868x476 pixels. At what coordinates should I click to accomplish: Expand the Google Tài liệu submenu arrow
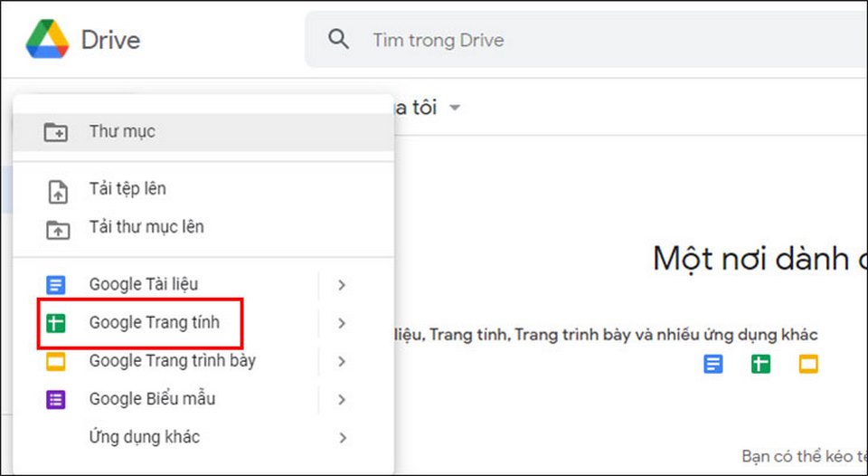(341, 285)
